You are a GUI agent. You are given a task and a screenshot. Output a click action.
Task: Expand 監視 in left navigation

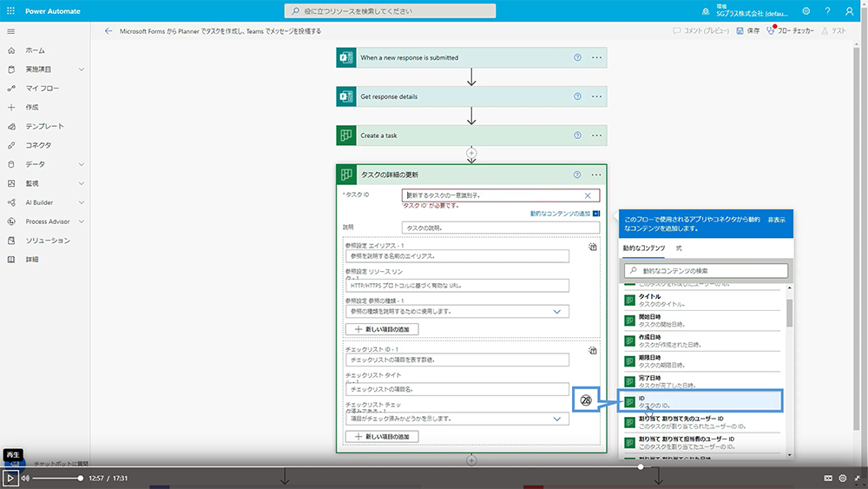82,183
